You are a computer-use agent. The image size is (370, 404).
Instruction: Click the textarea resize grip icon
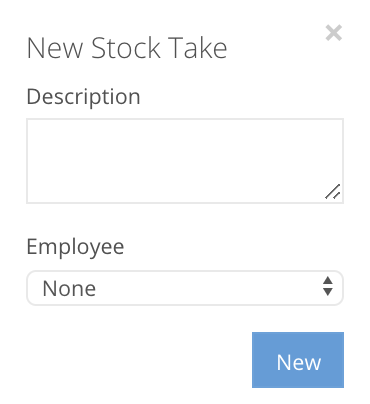[x=333, y=192]
